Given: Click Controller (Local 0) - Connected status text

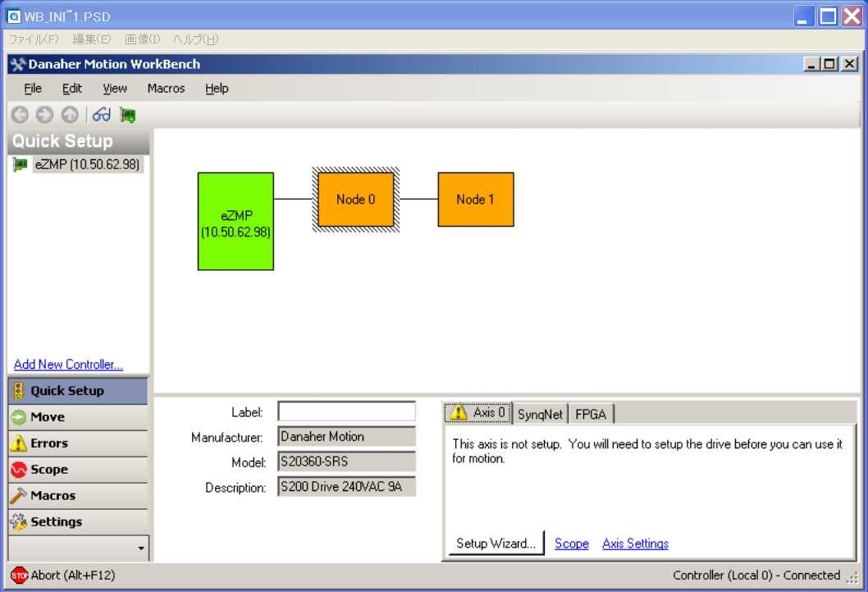Looking at the screenshot, I should coord(756,576).
